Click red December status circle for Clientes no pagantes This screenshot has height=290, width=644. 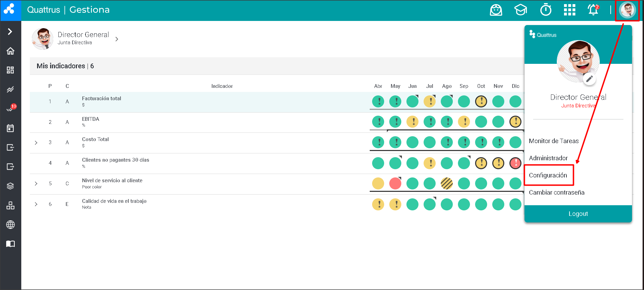tap(515, 163)
